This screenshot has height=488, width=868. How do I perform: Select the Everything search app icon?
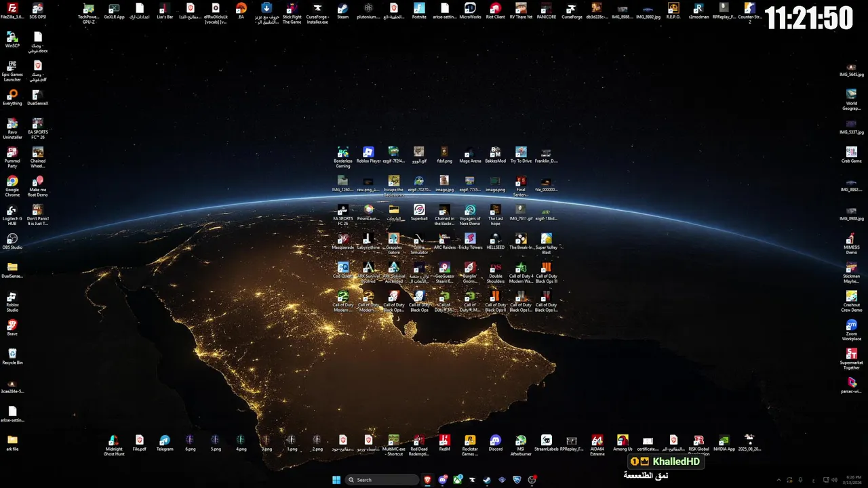point(12,98)
